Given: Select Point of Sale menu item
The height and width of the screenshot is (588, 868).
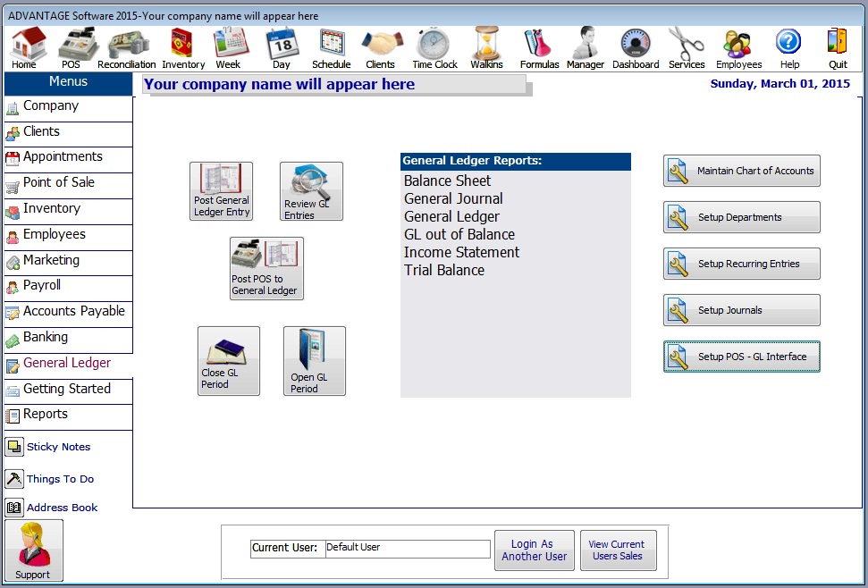Looking at the screenshot, I should pos(68,186).
